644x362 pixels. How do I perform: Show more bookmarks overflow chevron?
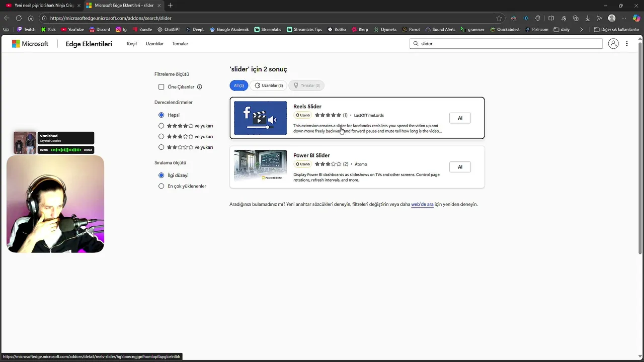581,30
